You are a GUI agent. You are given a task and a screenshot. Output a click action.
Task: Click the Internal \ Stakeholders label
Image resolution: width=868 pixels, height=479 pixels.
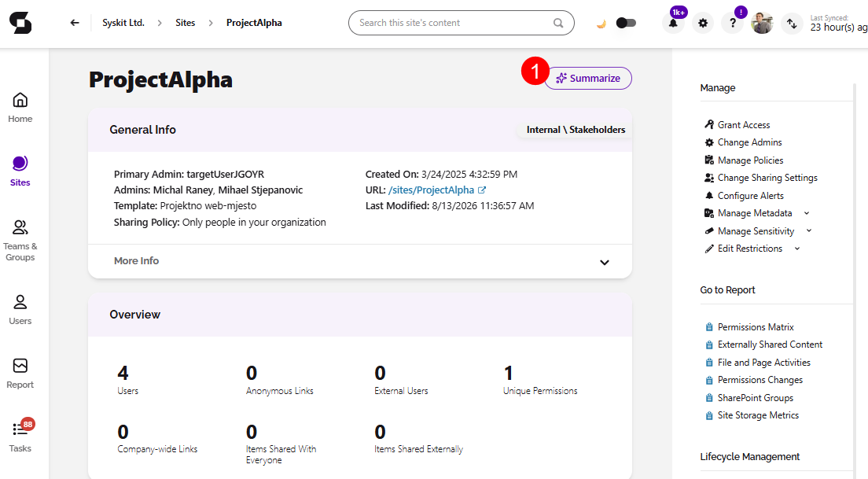(576, 130)
